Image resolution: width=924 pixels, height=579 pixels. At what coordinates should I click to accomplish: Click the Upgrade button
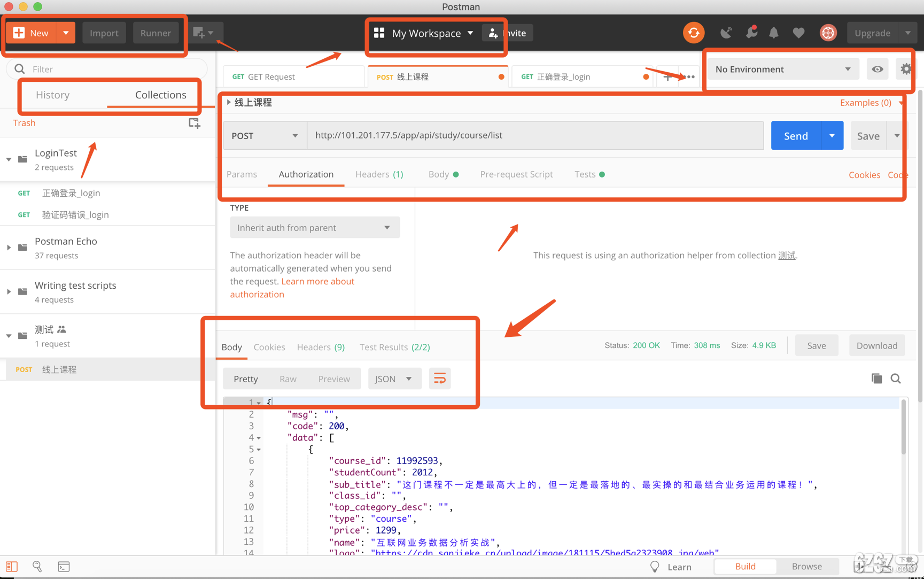pos(872,33)
